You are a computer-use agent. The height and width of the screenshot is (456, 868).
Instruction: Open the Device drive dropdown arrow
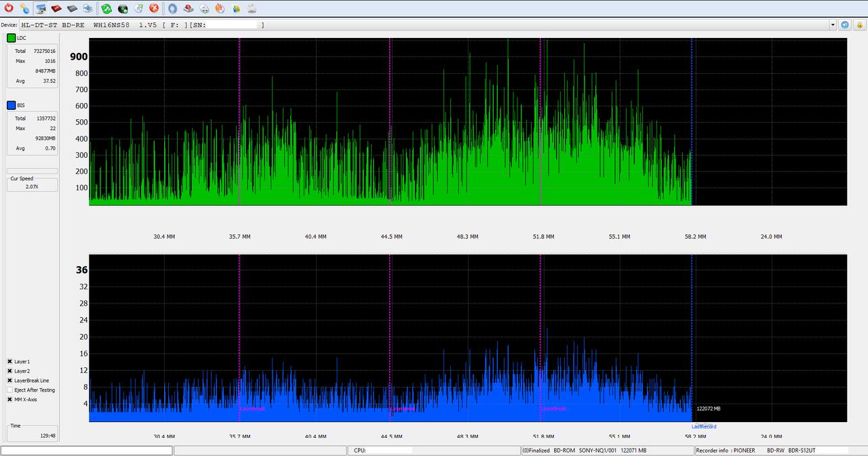click(833, 25)
